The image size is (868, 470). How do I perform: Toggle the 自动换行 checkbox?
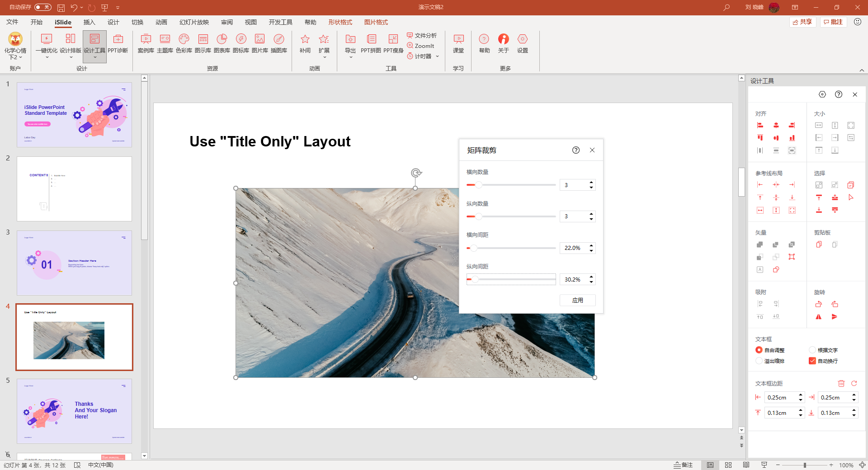812,361
